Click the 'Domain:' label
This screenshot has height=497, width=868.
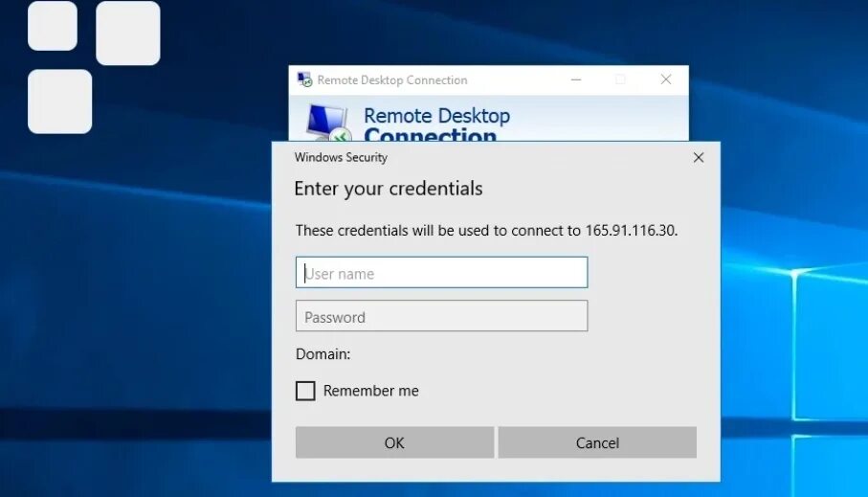[x=323, y=354]
